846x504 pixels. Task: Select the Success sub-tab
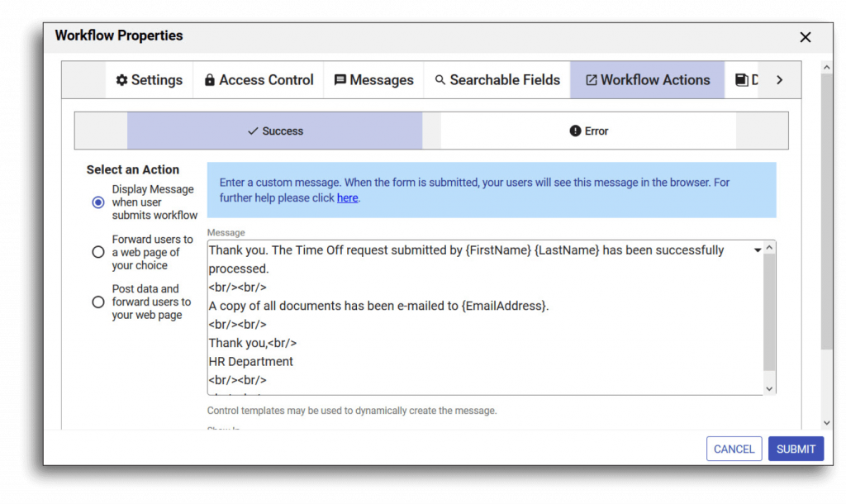[274, 131]
